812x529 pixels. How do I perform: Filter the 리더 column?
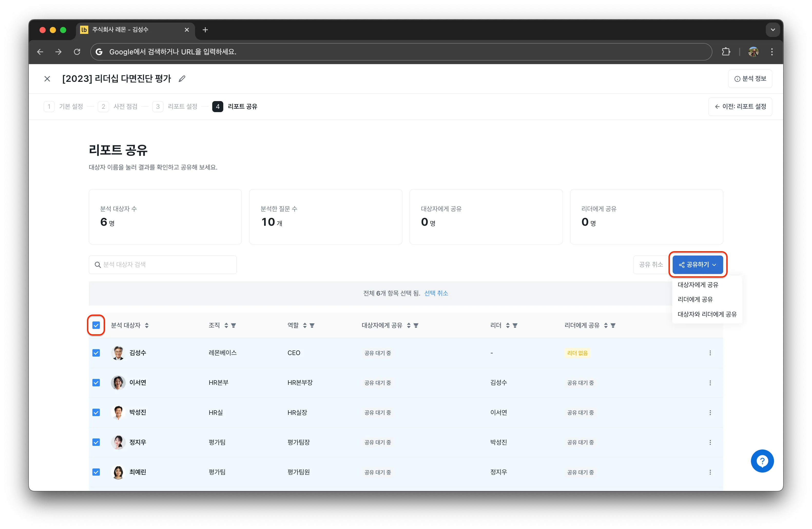[x=515, y=325]
